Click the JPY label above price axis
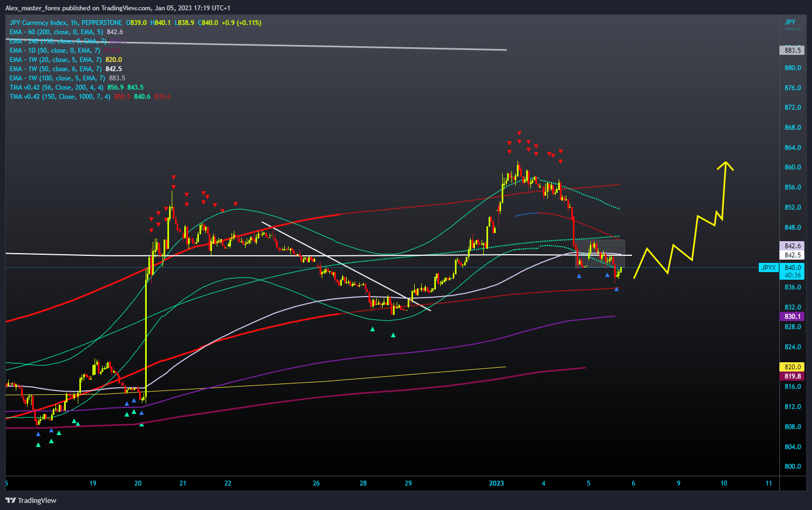The width and height of the screenshot is (812, 510). click(x=790, y=22)
